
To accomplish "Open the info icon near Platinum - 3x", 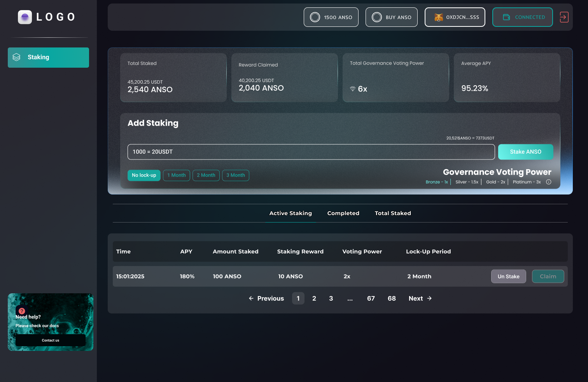I will click(548, 182).
